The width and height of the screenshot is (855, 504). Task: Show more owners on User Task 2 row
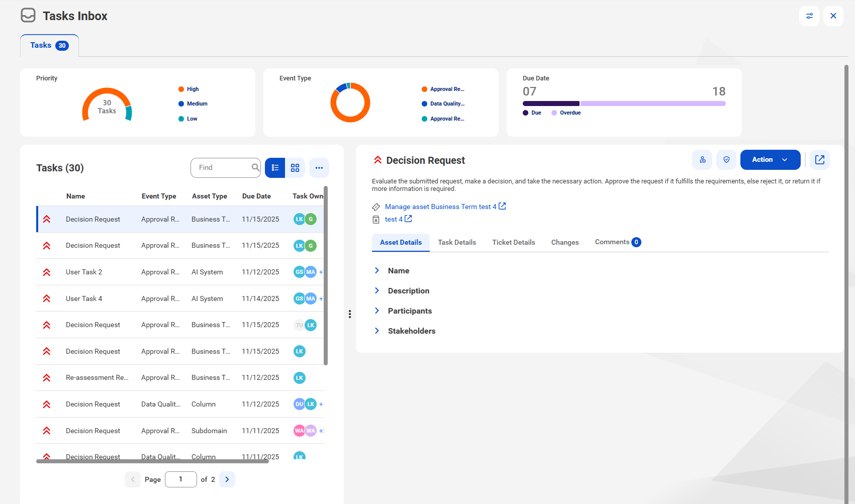tap(321, 272)
